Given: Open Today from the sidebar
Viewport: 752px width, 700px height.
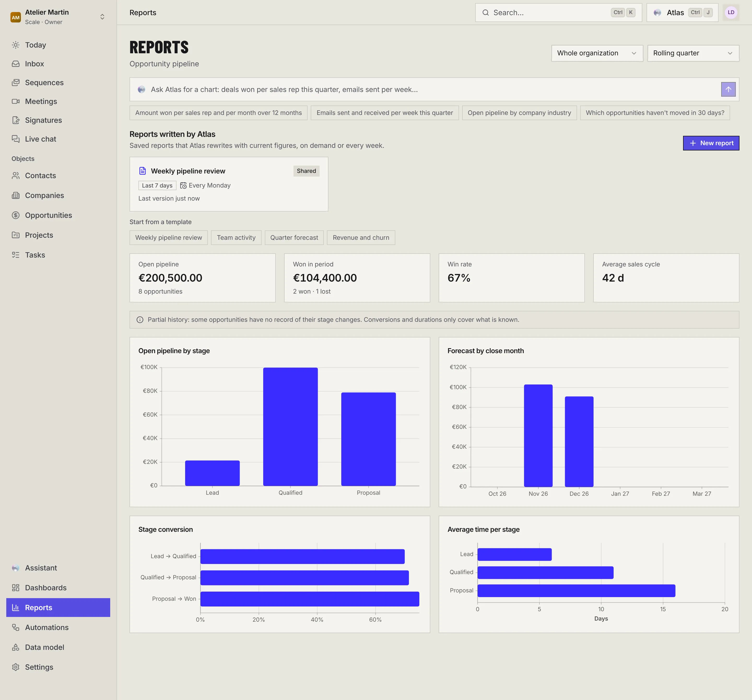Looking at the screenshot, I should tap(58, 45).
